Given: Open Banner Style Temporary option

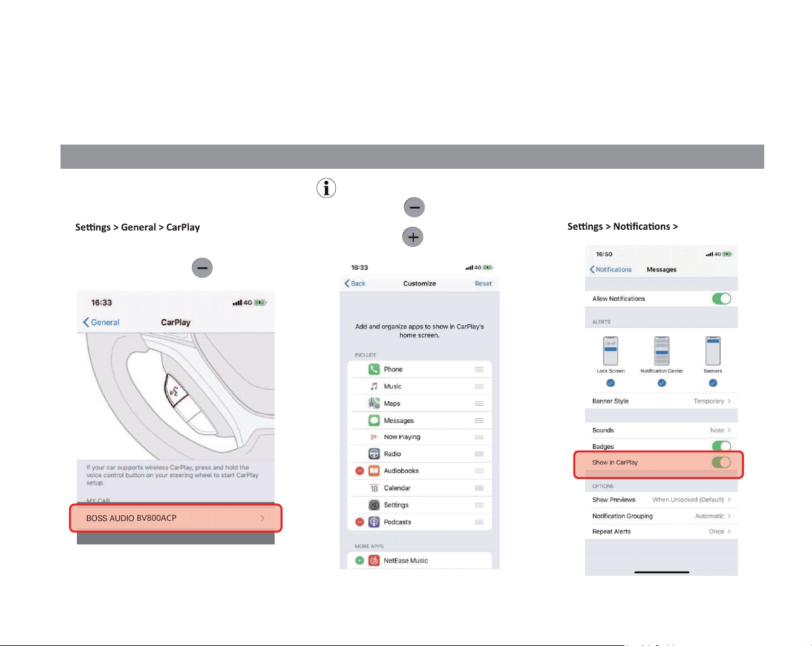Looking at the screenshot, I should (x=661, y=401).
